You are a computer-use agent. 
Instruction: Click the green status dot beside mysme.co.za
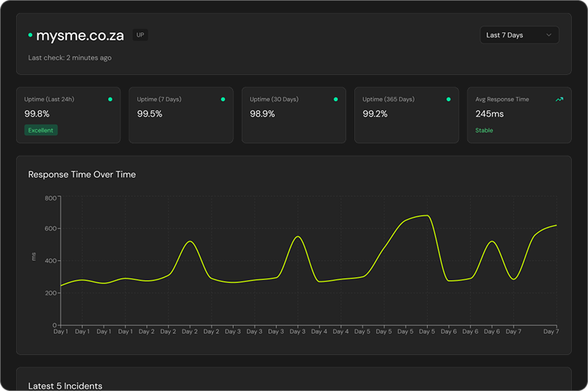[x=30, y=35]
